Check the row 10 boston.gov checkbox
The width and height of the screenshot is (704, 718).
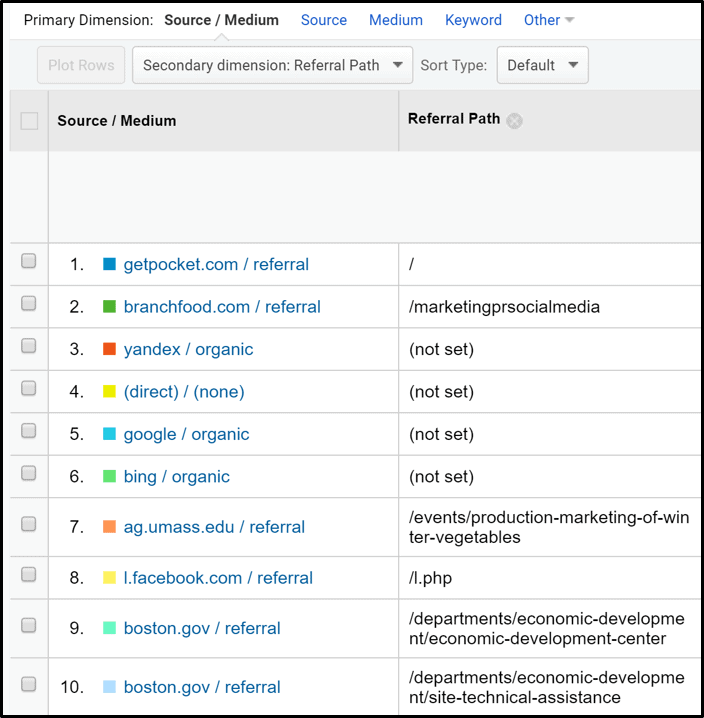point(29,684)
